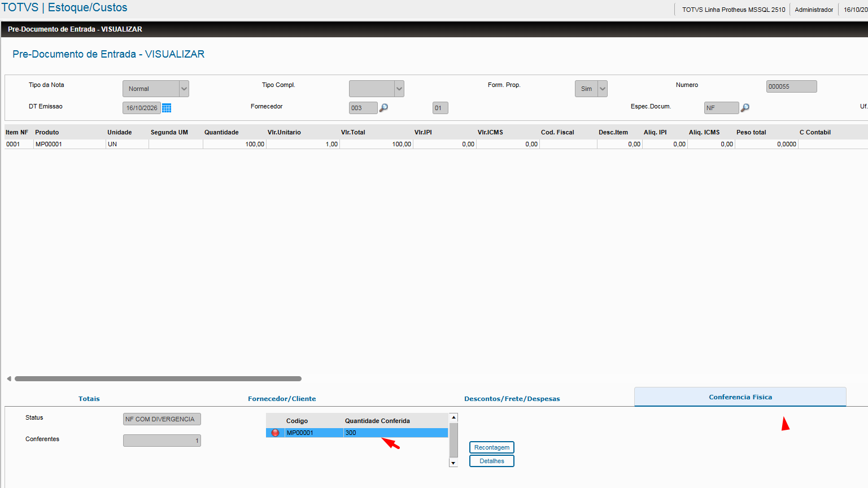Screen dimensions: 868x488
Task: Open the DT Emissao calendar picker icon
Action: click(167, 108)
